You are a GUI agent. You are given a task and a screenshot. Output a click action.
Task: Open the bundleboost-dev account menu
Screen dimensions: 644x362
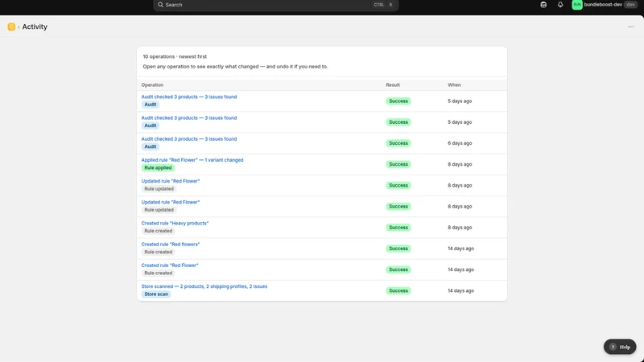pyautogui.click(x=605, y=5)
